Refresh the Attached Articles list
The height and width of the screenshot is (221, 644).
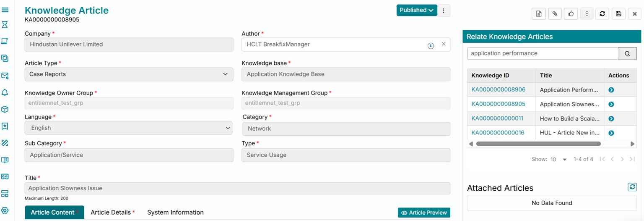(x=632, y=187)
